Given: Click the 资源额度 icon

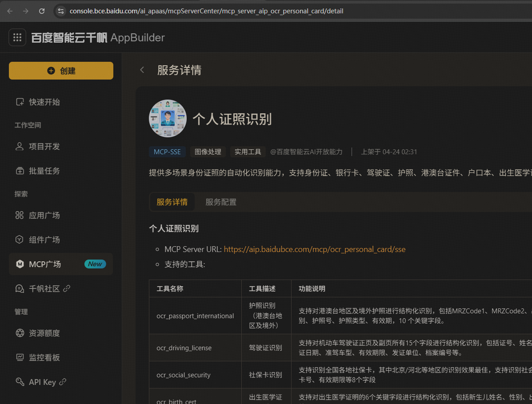Looking at the screenshot, I should point(20,333).
